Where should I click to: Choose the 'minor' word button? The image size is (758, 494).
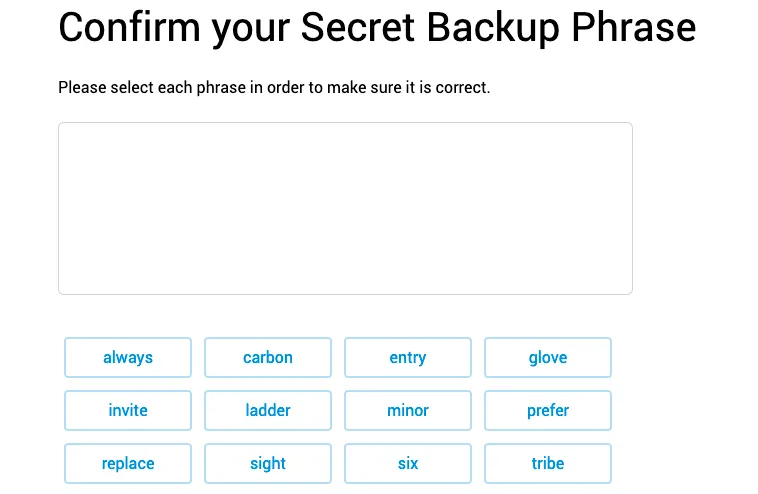[x=408, y=410]
